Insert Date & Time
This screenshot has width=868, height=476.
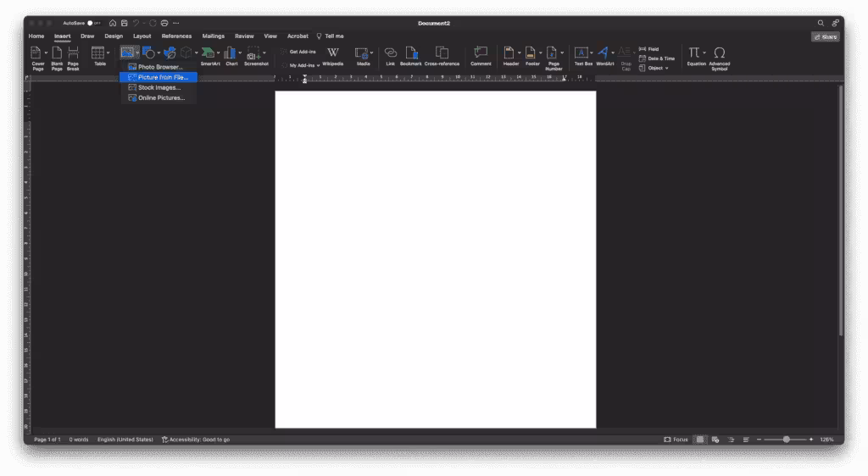(x=657, y=58)
